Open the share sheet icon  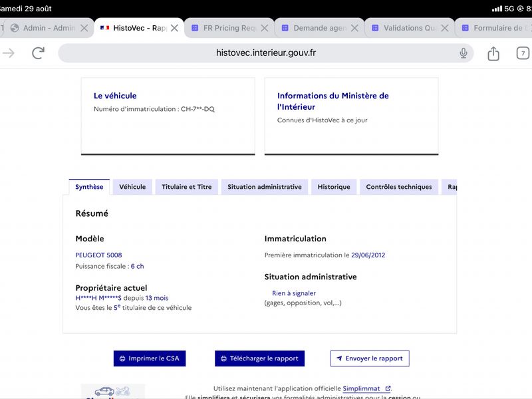[x=493, y=53]
